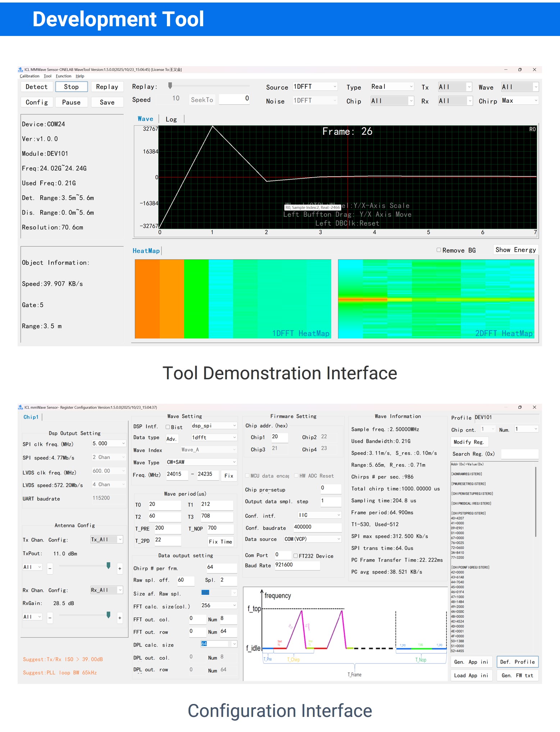The height and width of the screenshot is (732, 560).
Task: Open the Conf. intf. IIC dropdown
Action: coord(319,515)
